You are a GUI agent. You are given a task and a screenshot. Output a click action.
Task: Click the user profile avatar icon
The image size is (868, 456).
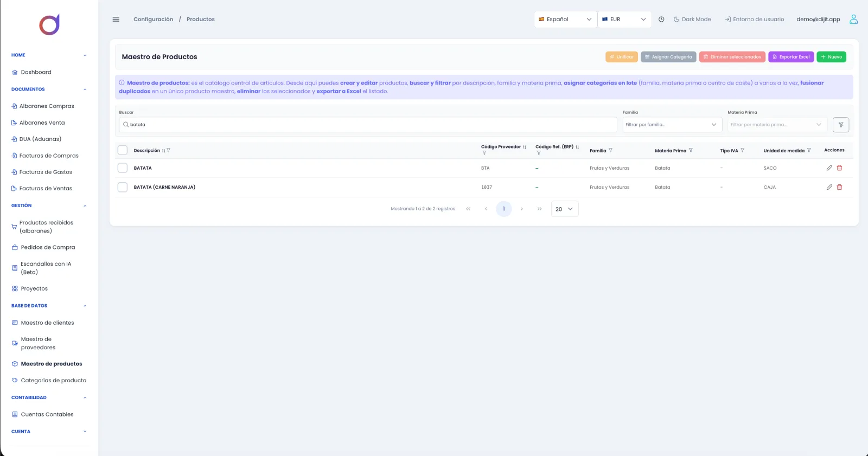pyautogui.click(x=853, y=19)
